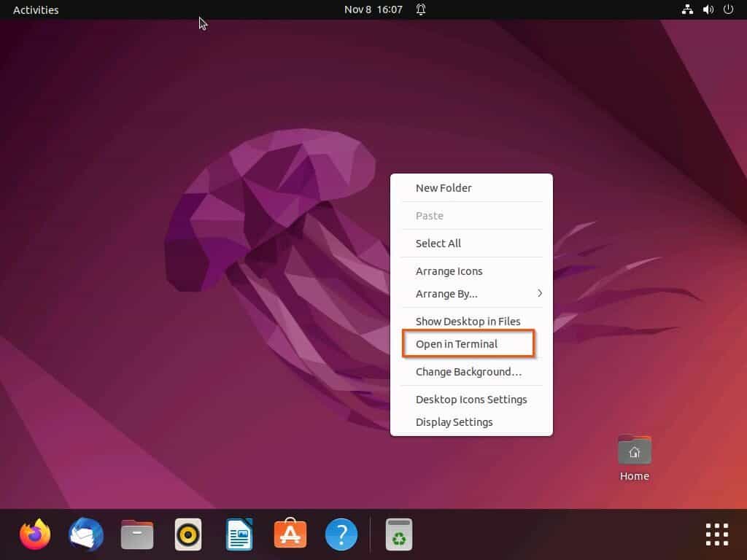This screenshot has width=747, height=560.
Task: Launch Rhythmbox music player
Action: 188,534
